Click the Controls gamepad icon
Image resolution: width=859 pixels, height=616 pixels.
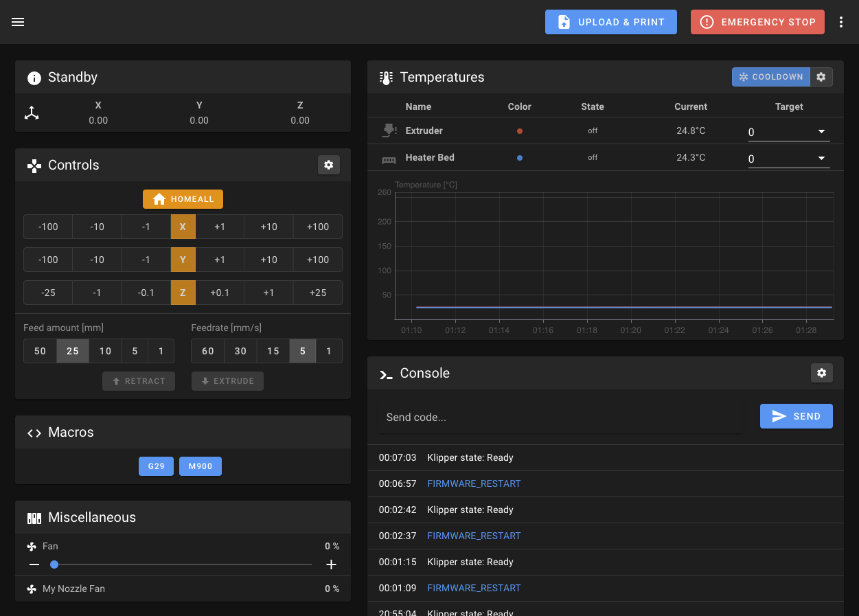34,166
